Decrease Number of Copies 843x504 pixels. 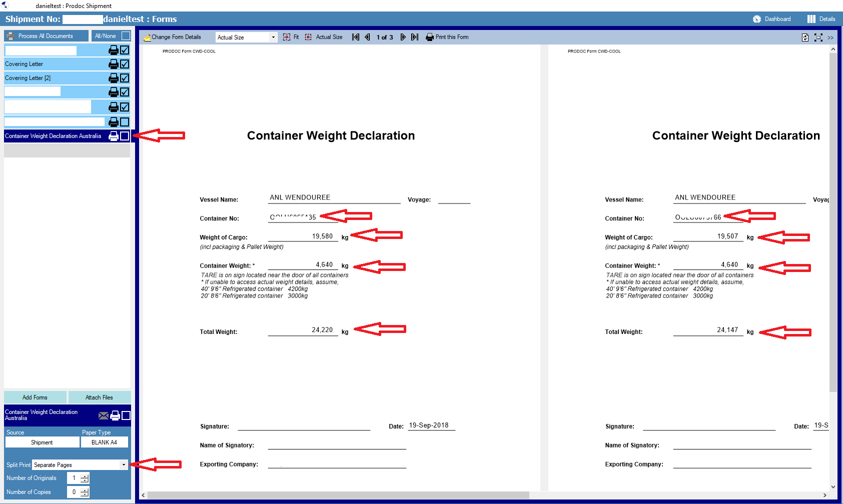pyautogui.click(x=85, y=494)
